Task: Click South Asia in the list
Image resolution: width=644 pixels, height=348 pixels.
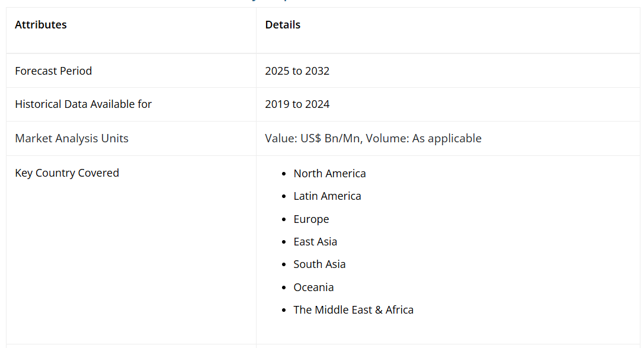Action: [x=319, y=264]
